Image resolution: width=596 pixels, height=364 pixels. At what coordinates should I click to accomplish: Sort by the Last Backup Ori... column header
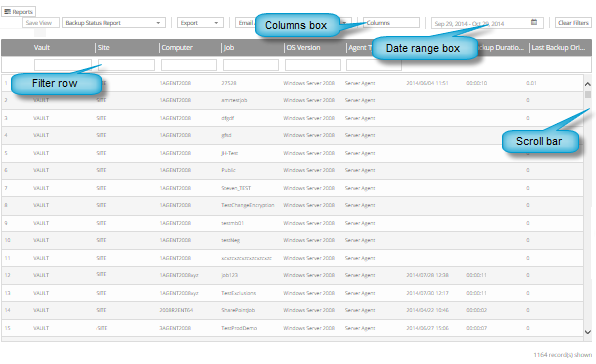(558, 47)
